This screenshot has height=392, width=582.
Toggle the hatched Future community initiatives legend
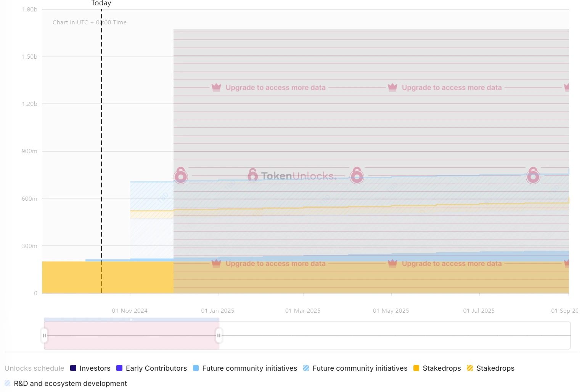tap(355, 368)
